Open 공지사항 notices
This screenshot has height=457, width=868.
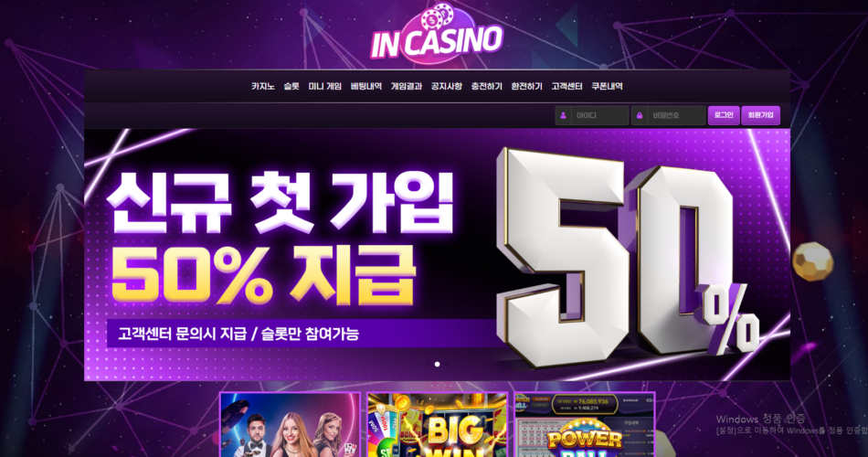pyautogui.click(x=446, y=87)
